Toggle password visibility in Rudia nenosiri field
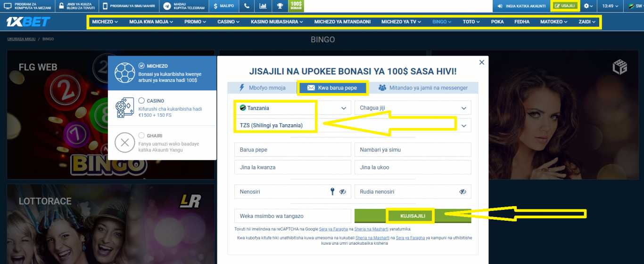This screenshot has width=644, height=264. pos(462,192)
